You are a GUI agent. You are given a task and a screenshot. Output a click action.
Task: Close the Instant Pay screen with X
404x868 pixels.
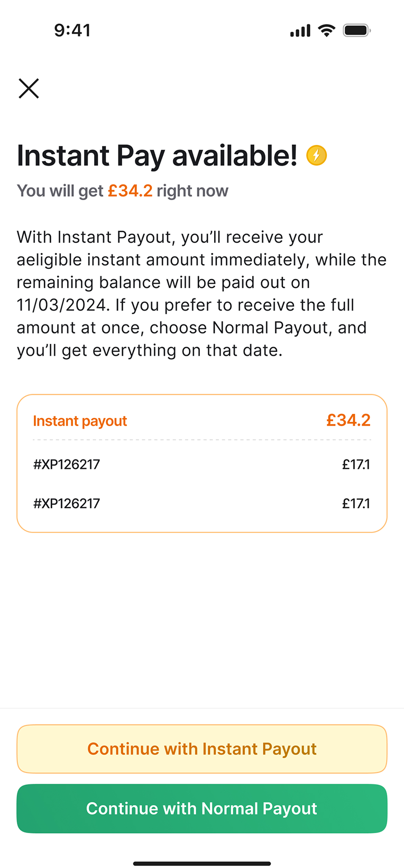[x=29, y=88]
